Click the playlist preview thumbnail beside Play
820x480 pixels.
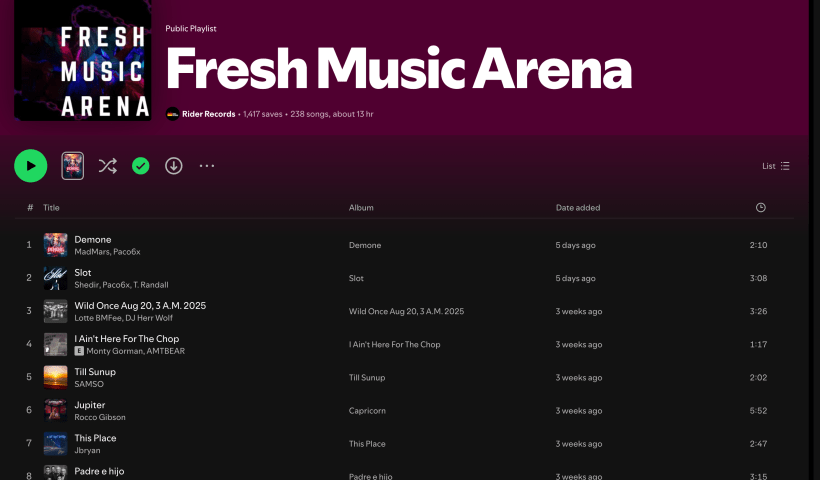click(x=73, y=166)
